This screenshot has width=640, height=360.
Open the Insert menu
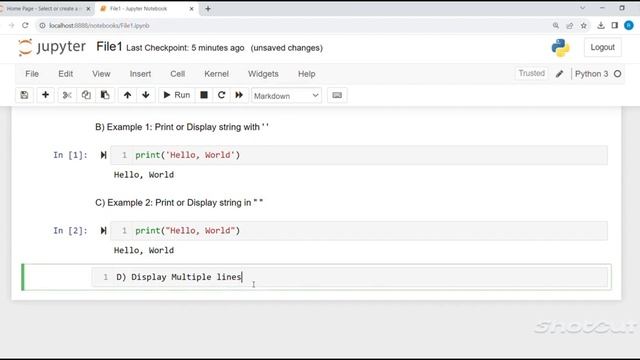140,74
